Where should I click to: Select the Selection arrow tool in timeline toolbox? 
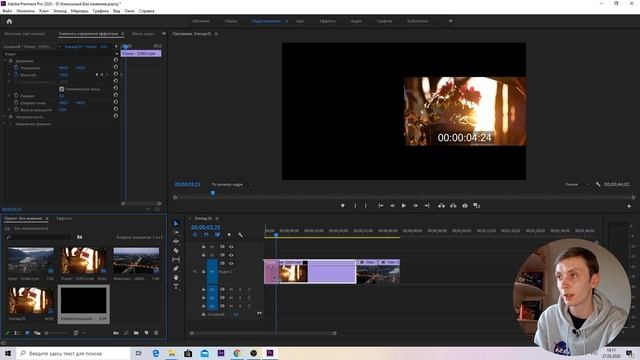coord(176,223)
